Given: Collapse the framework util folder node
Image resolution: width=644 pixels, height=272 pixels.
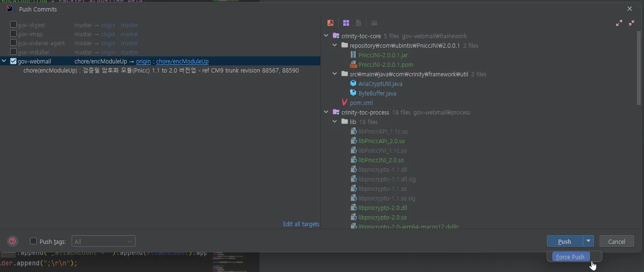Looking at the screenshot, I should [335, 74].
